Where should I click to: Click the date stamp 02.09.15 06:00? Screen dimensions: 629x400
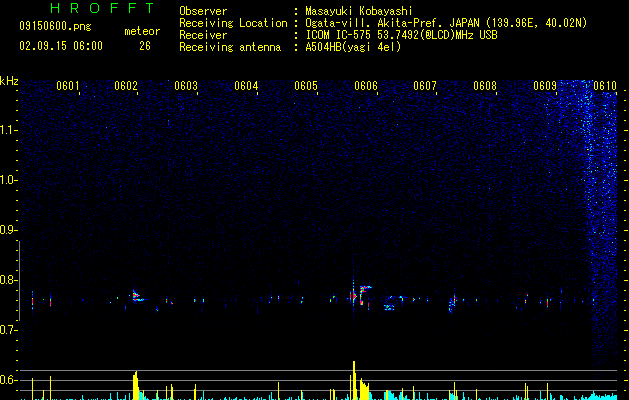coord(61,46)
